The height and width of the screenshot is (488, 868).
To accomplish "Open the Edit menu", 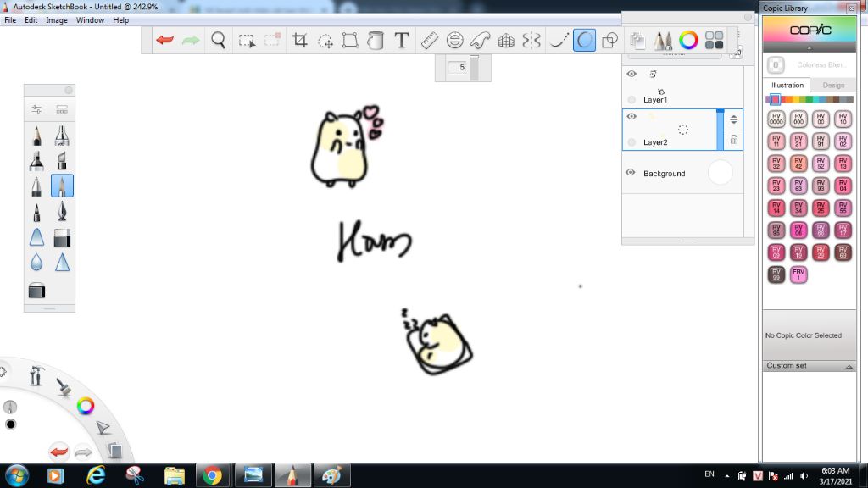I will click(x=31, y=20).
